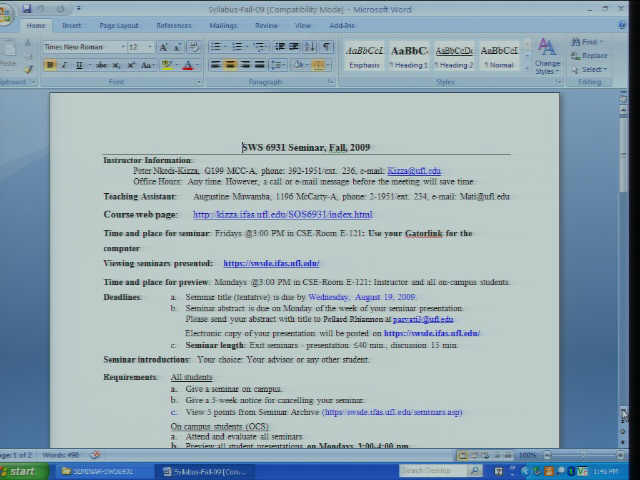
Task: Apply the Emphasis style
Action: coord(364,56)
